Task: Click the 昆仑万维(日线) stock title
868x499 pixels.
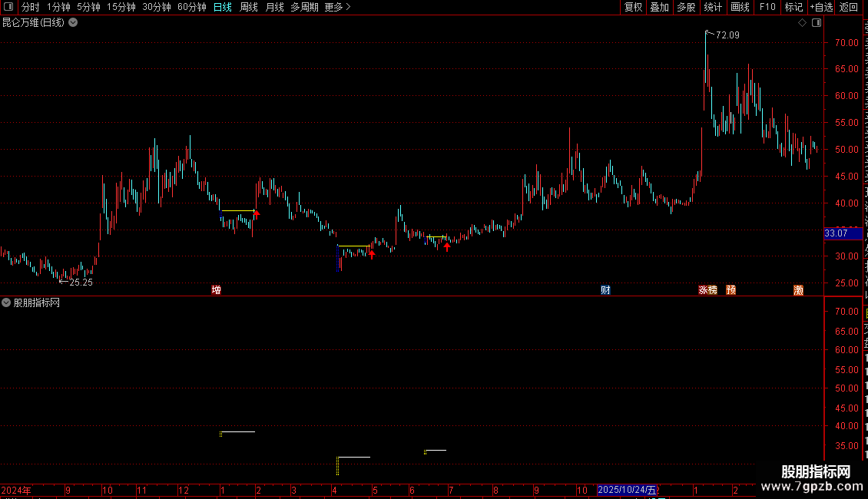Action: (x=33, y=23)
